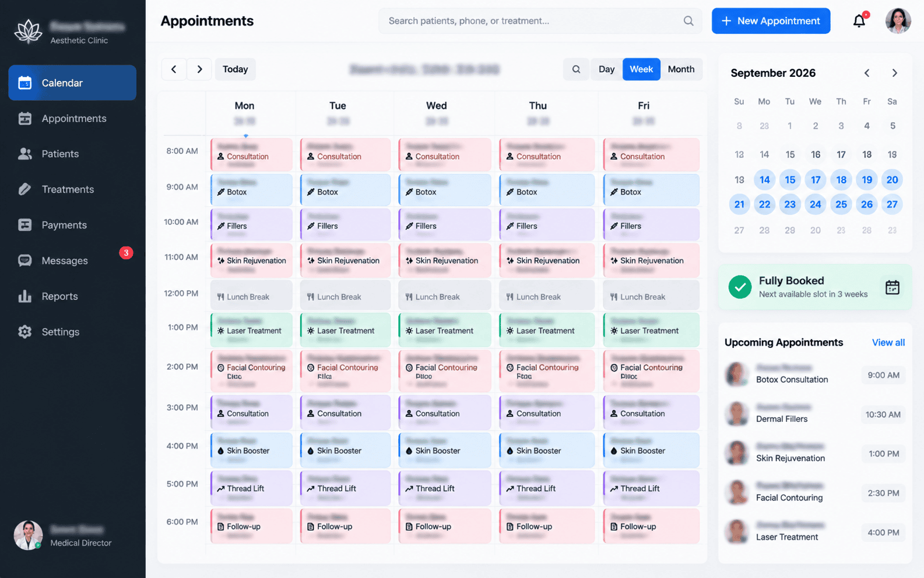Click the Messages chat bubble icon
The height and width of the screenshot is (578, 924).
[24, 260]
